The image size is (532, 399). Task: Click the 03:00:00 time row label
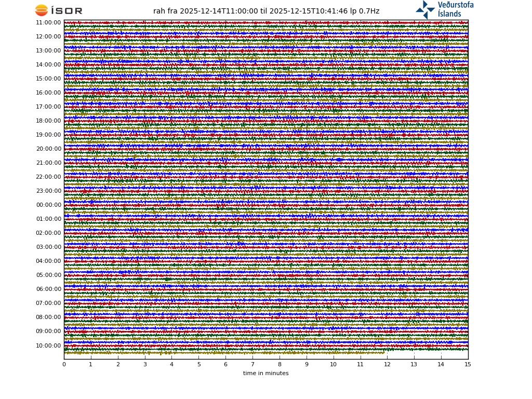(48, 247)
